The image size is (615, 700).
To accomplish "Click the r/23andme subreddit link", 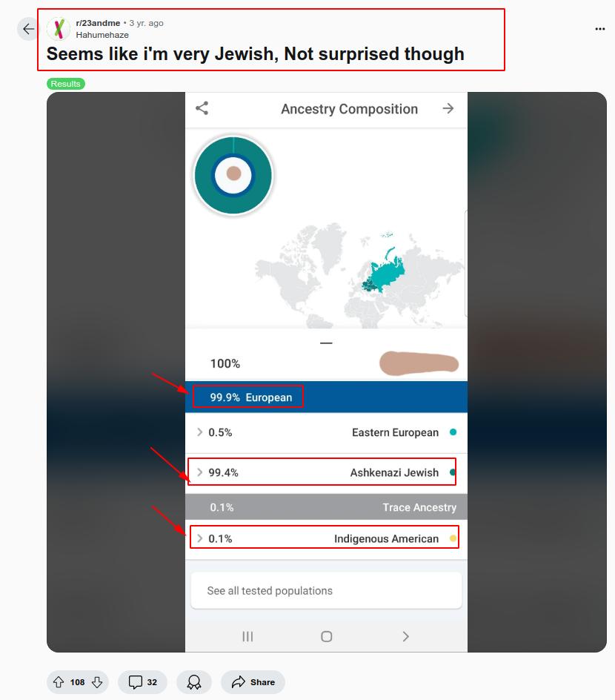I will click(98, 23).
